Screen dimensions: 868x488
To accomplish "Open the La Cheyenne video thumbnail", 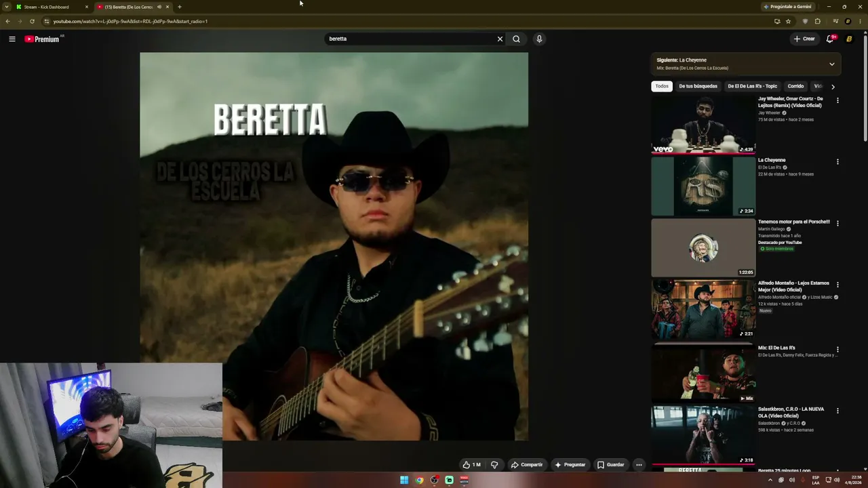I will (703, 186).
